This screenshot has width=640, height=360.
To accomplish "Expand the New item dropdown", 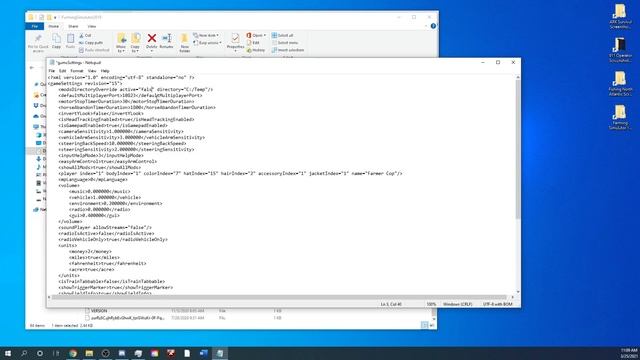I will click(x=206, y=36).
